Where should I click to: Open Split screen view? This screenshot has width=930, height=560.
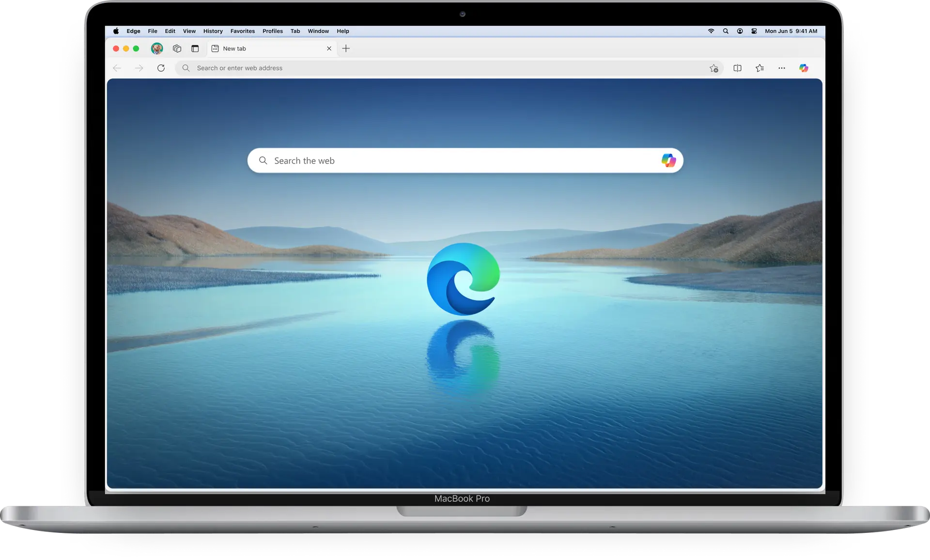[x=737, y=68]
